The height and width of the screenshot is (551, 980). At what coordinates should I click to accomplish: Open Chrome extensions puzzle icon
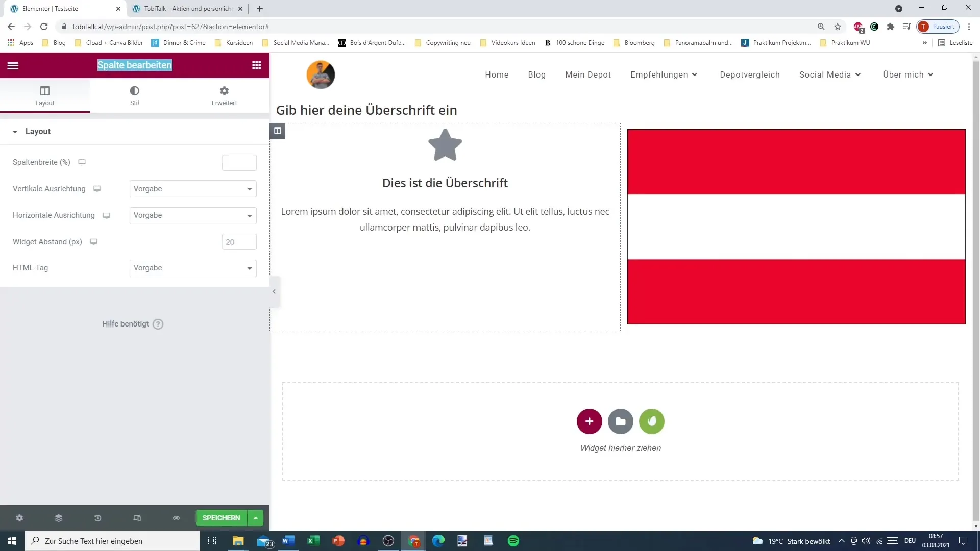[891, 27]
